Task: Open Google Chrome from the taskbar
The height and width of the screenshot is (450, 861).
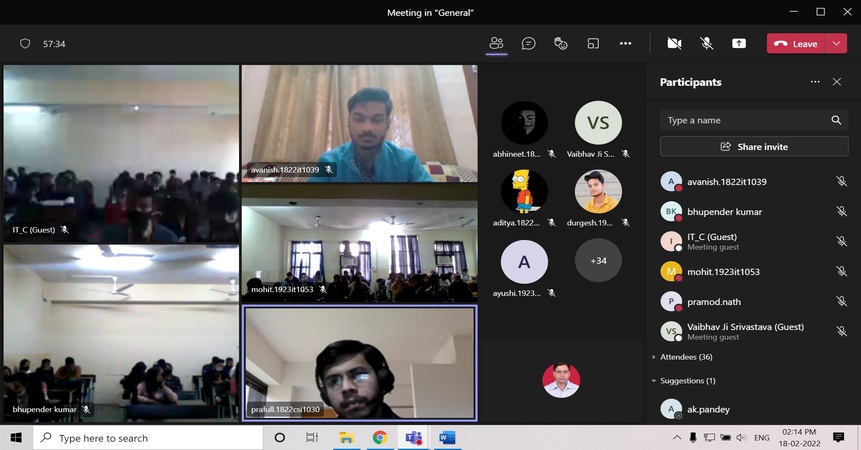Action: [380, 438]
